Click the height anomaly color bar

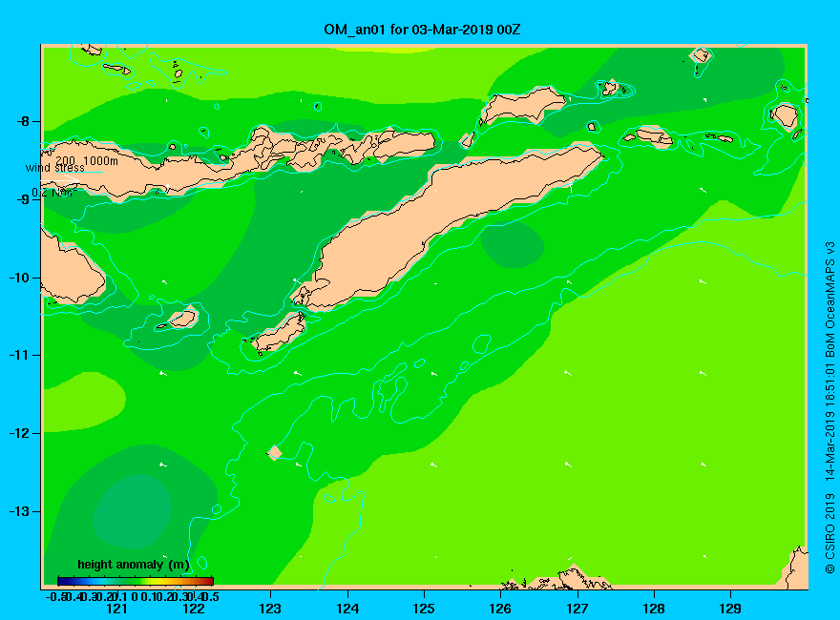click(136, 581)
